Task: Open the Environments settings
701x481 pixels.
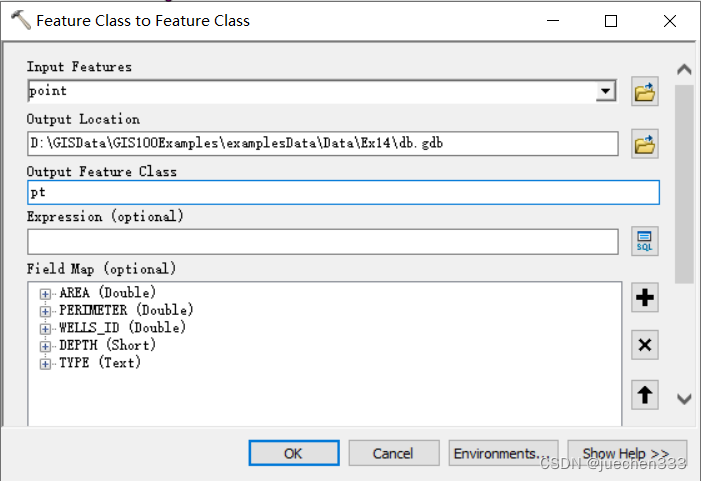Action: [x=502, y=453]
